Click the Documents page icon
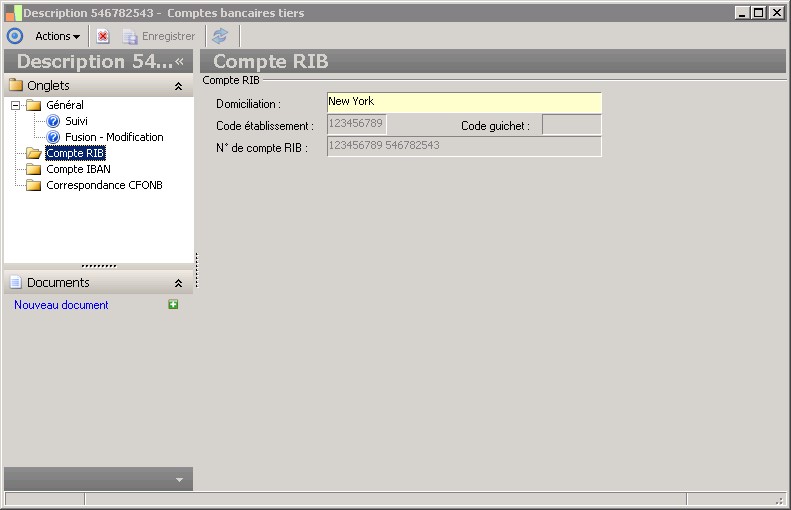The height and width of the screenshot is (510, 791). pyautogui.click(x=16, y=282)
